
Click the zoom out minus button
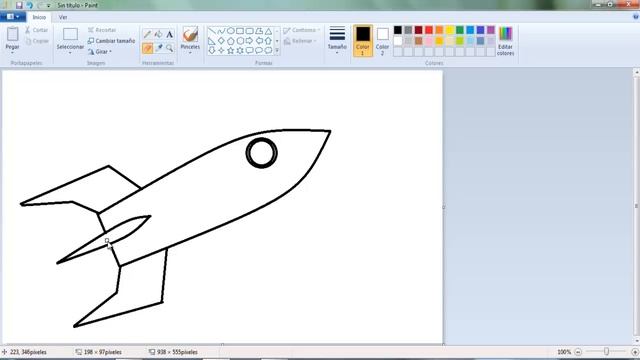[578, 352]
